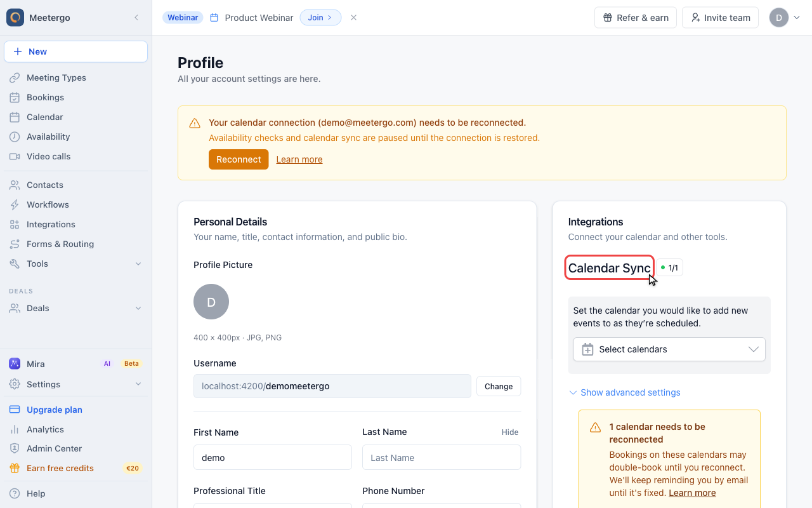Open the Select calendars dropdown
812x508 pixels.
(x=669, y=349)
